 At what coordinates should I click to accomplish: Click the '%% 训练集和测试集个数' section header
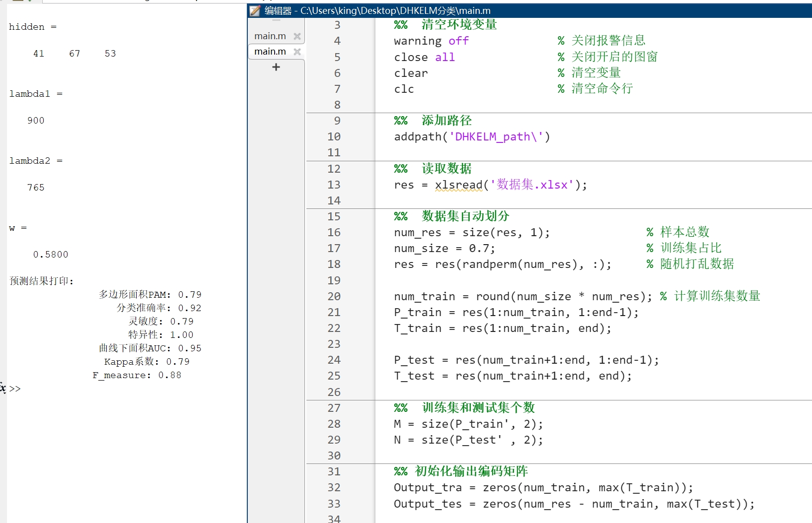click(464, 408)
